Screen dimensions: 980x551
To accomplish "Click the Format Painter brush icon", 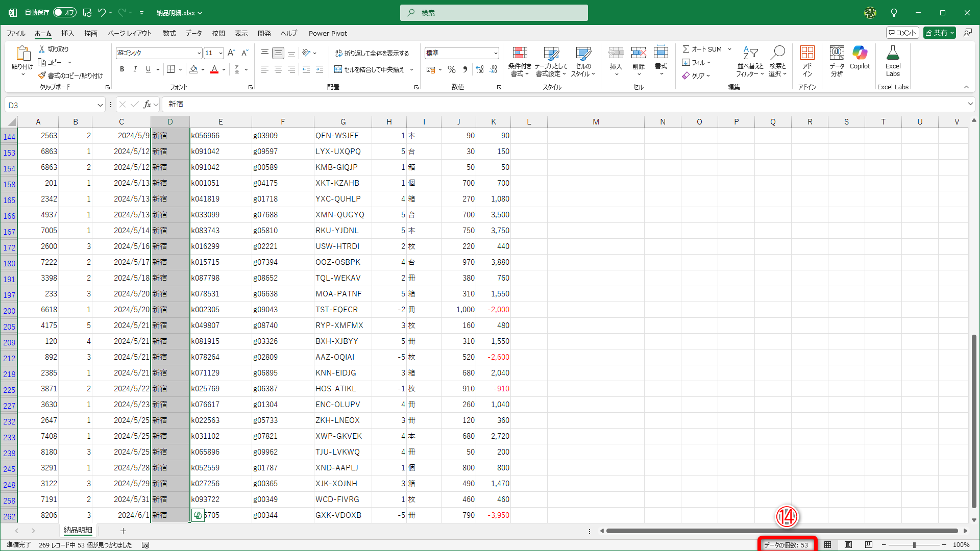I will 42,76.
